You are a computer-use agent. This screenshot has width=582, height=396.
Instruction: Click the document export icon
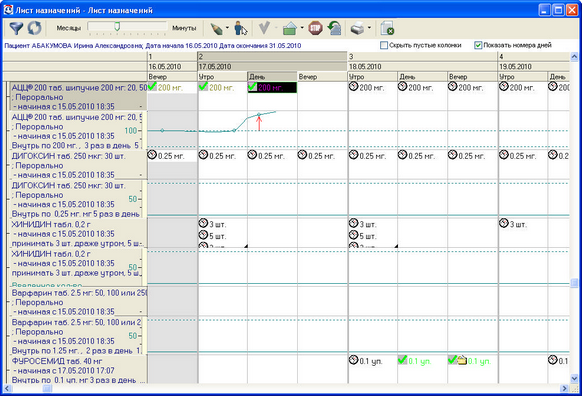pos(387,28)
